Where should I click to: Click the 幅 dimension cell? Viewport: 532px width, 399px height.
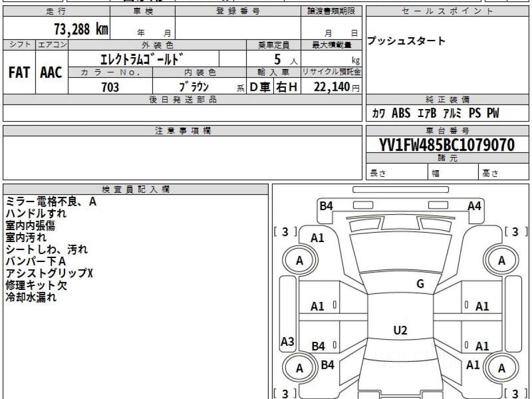453,172
